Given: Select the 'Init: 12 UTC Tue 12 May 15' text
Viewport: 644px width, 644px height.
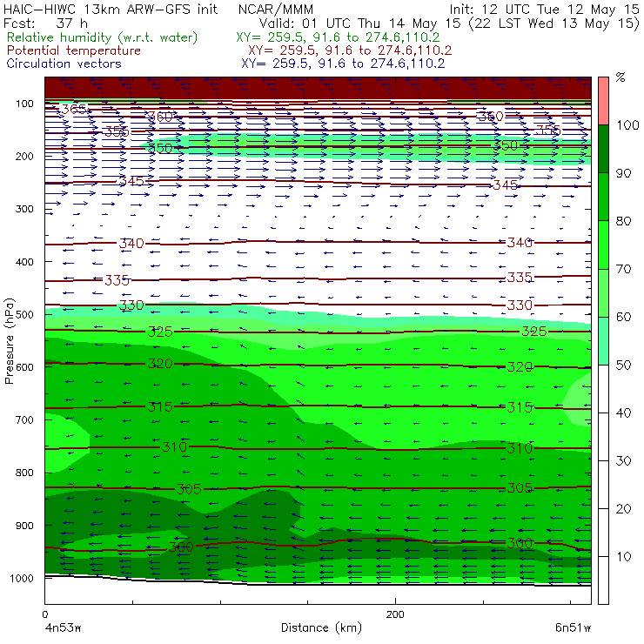Looking at the screenshot, I should pyautogui.click(x=544, y=10).
